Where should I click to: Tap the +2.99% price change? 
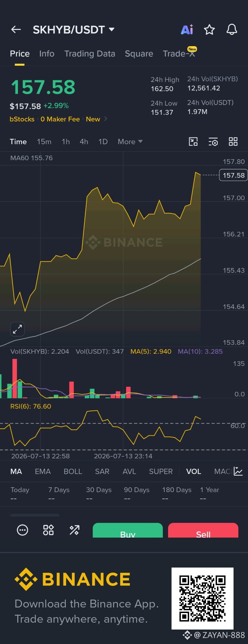pyautogui.click(x=56, y=106)
